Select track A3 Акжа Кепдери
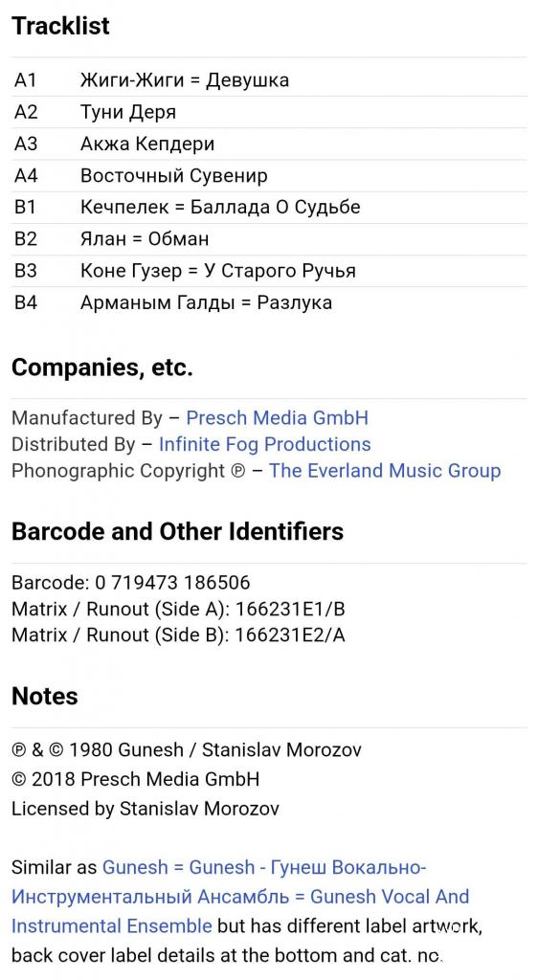The image size is (538, 980). [269, 144]
